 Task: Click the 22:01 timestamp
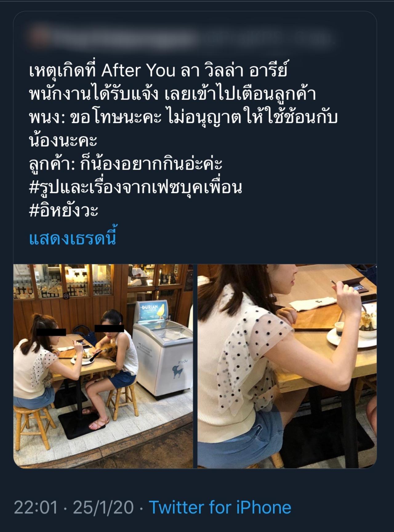[36, 507]
